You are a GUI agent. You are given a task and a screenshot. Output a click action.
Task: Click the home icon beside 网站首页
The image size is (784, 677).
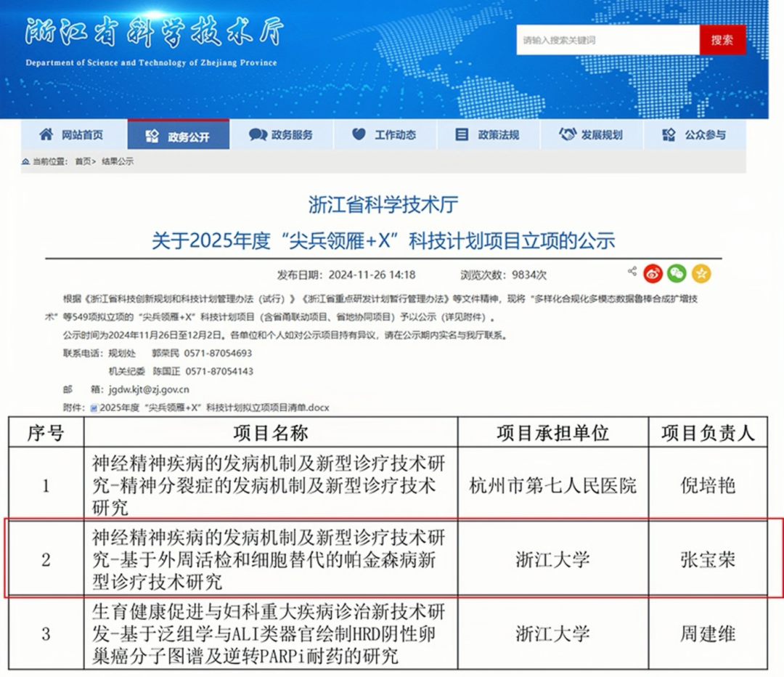46,134
